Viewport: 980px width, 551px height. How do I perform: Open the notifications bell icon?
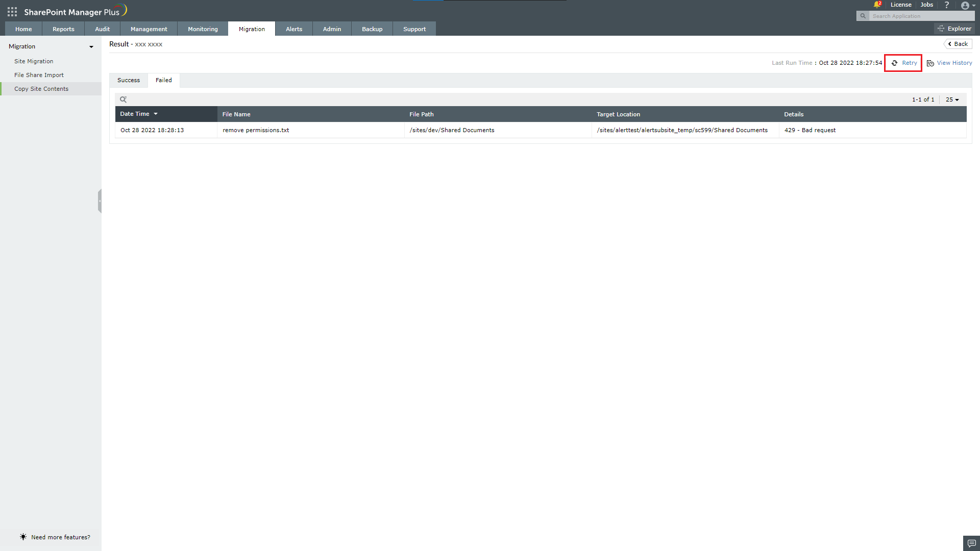[x=877, y=5]
